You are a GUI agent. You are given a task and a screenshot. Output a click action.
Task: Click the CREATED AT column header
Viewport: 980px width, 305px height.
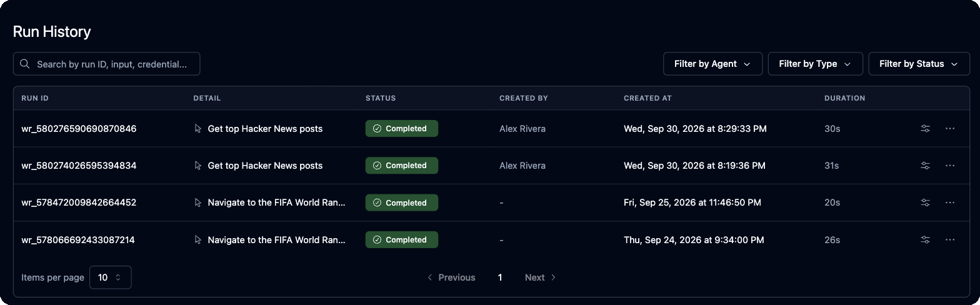(x=647, y=98)
